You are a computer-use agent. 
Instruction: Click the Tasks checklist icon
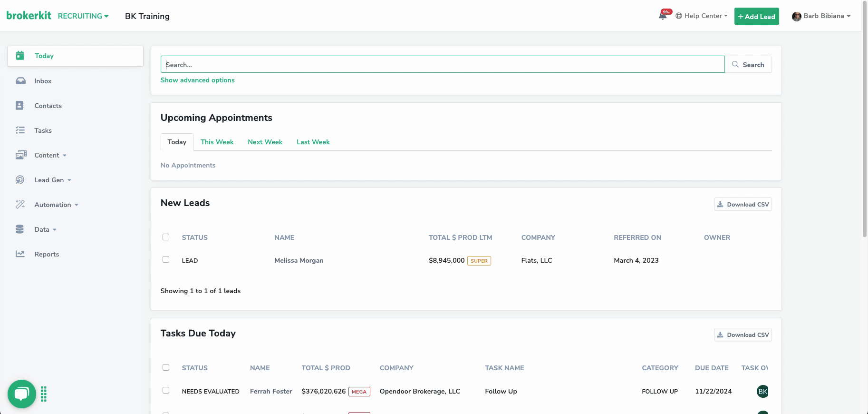(x=20, y=130)
